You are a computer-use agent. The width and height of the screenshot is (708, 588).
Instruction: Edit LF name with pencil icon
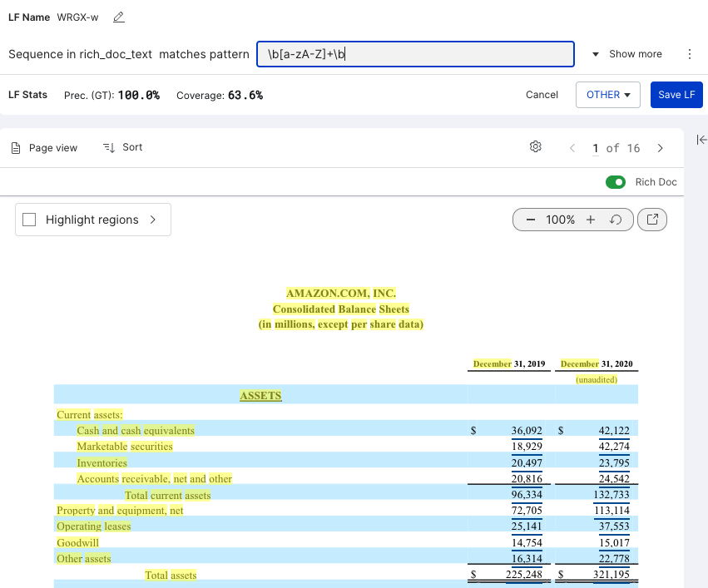pyautogui.click(x=119, y=17)
